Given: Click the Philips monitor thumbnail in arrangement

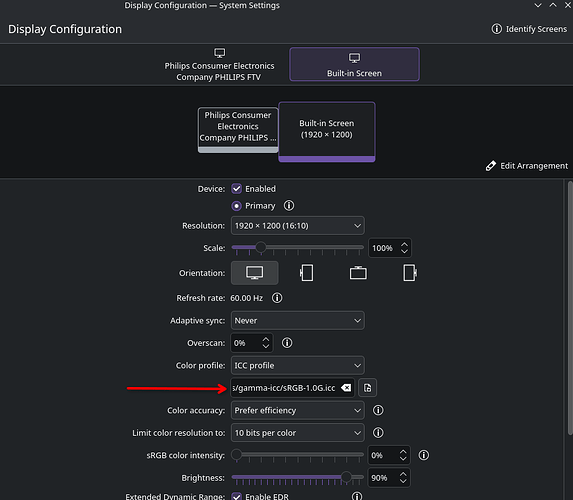Looking at the screenshot, I should coord(238,130).
